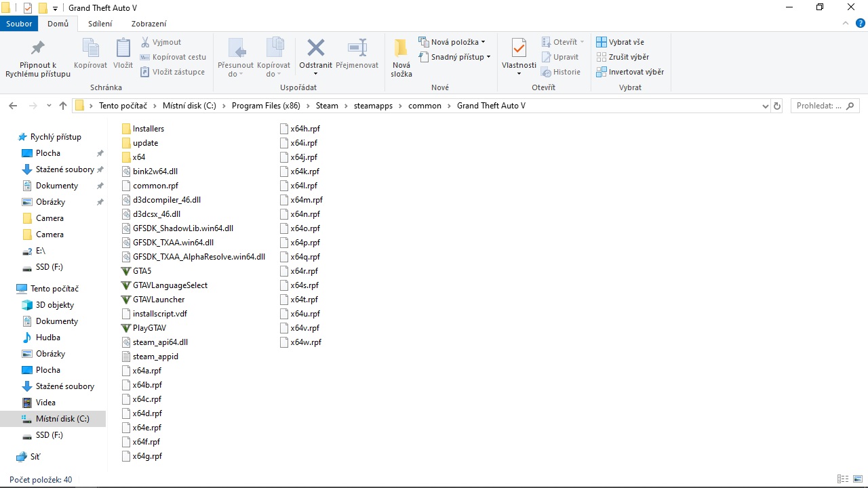Viewport: 868px width, 488px height.
Task: Click the Delete (Odstranit) red X icon
Action: 315,48
